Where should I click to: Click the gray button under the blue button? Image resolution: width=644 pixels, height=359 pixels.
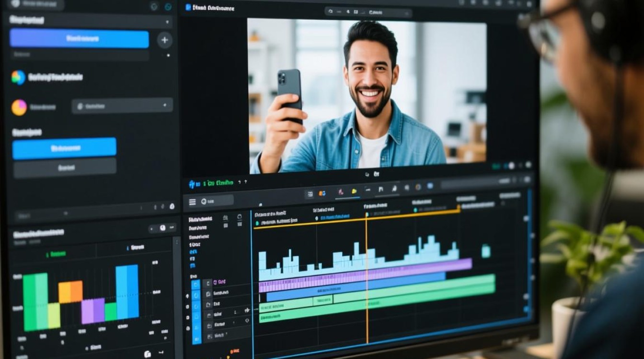pyautogui.click(x=64, y=168)
